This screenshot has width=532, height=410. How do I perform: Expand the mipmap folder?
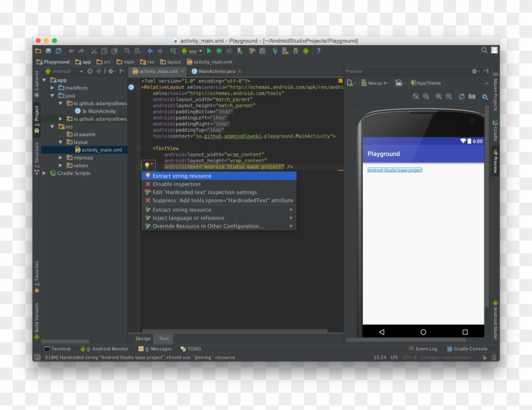60,158
